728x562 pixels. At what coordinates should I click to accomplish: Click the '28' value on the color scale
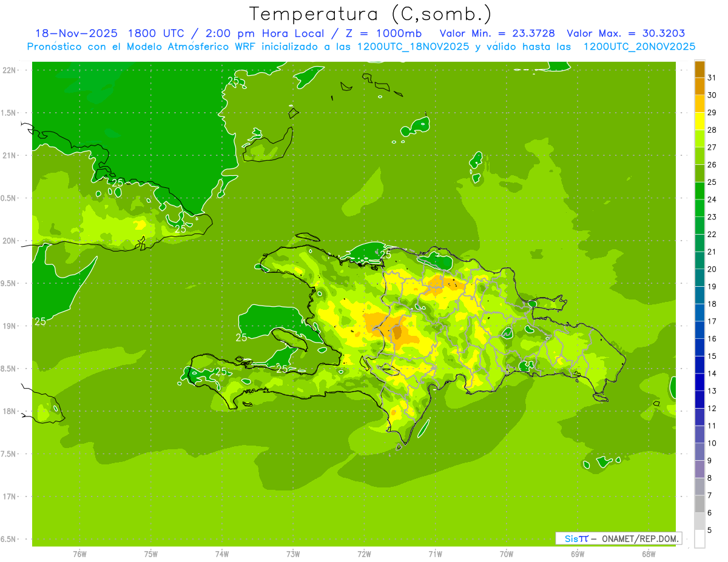pyautogui.click(x=712, y=130)
